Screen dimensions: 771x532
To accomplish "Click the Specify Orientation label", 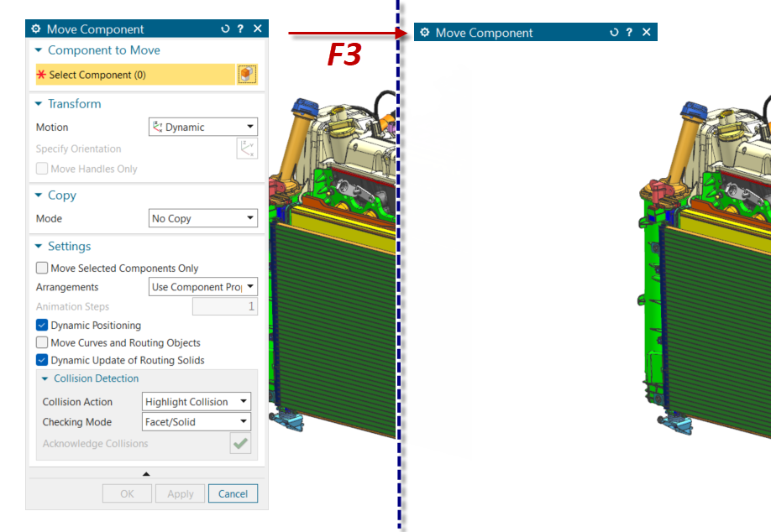I will (x=78, y=149).
